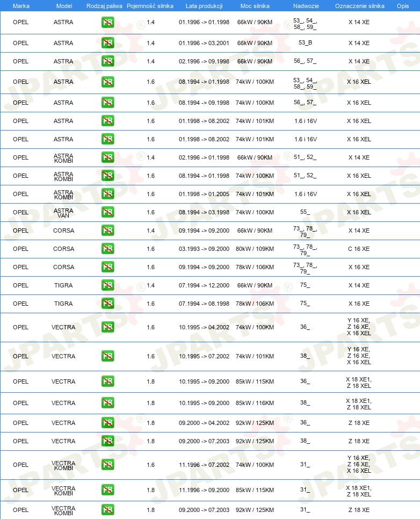Click the Lata produkcji column header
The height and width of the screenshot is (519, 420).
[204, 6]
